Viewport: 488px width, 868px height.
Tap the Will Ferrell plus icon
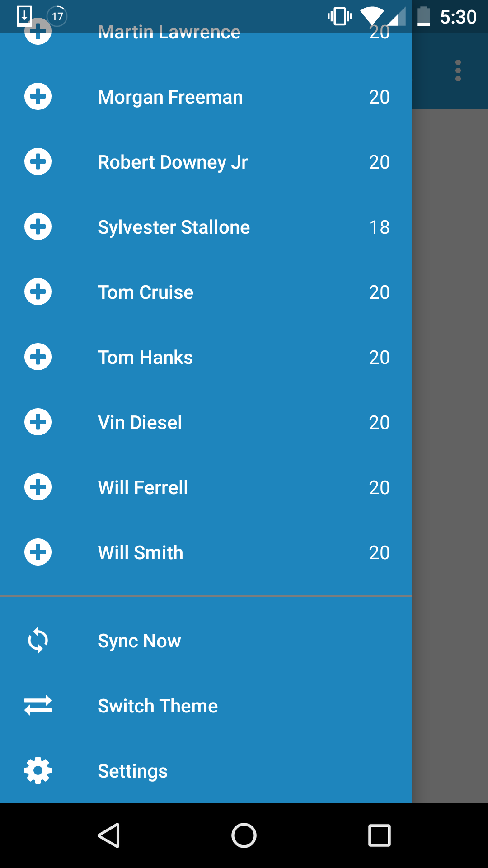38,487
